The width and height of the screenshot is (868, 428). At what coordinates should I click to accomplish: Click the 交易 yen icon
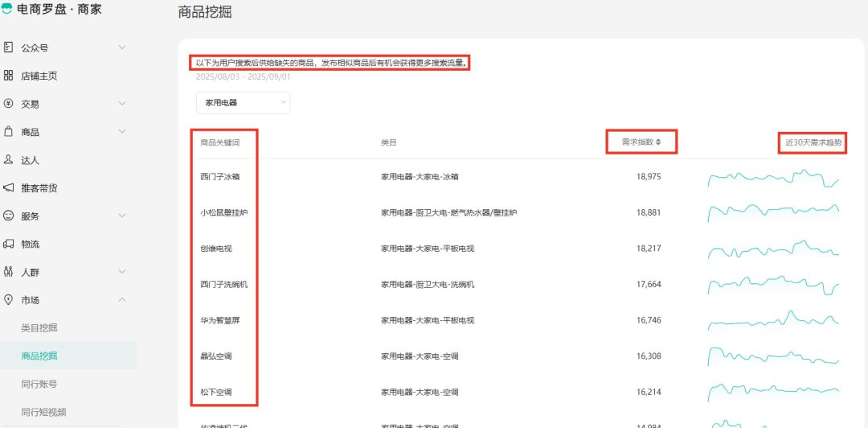click(x=9, y=104)
